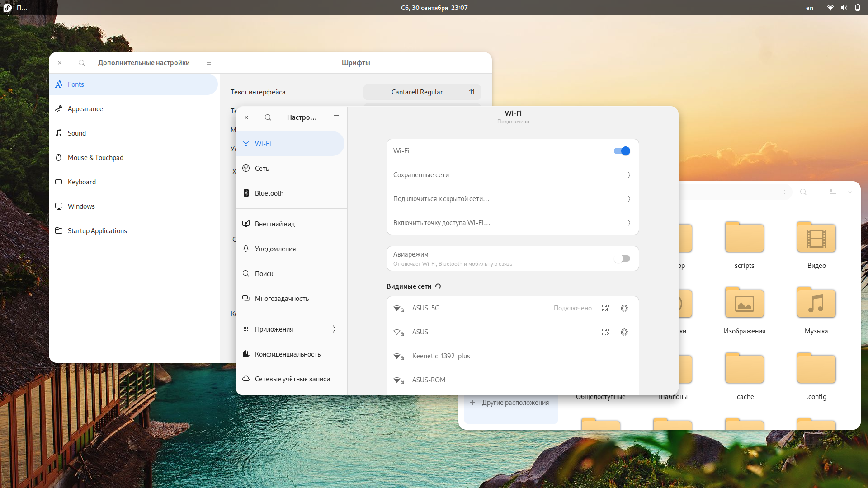Show QR code for ASUS_5G network
This screenshot has width=868, height=488.
pos(605,308)
